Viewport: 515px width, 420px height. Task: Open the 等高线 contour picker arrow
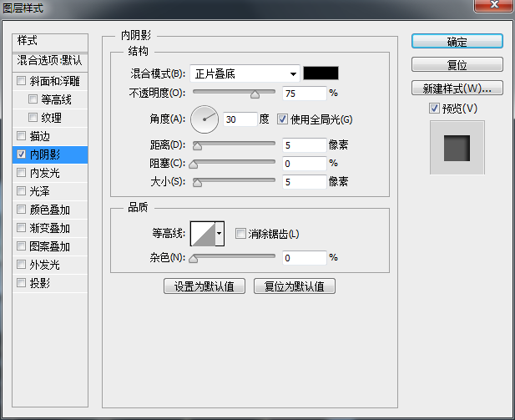[x=220, y=234]
